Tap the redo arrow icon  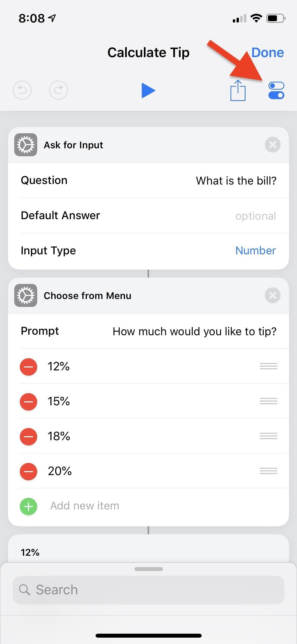coord(59,90)
